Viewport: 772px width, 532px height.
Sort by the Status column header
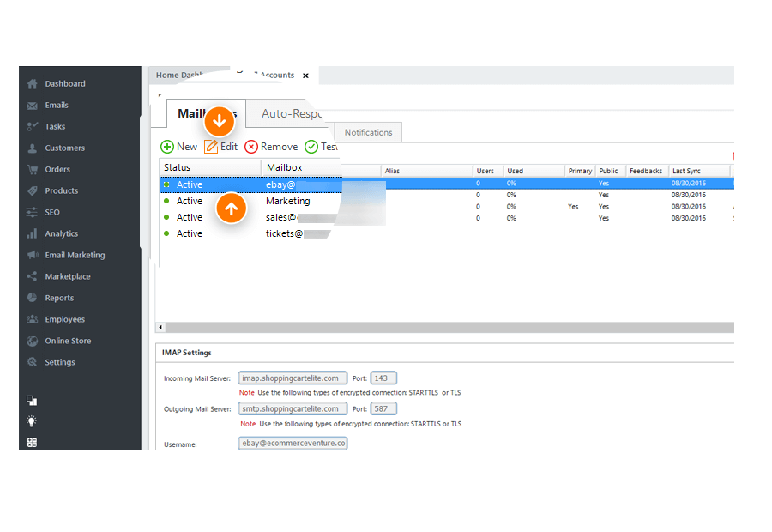210,167
